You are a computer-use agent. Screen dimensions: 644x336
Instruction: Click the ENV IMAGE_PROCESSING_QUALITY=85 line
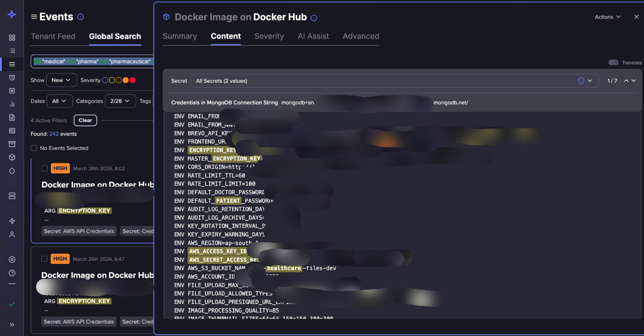[226, 311]
